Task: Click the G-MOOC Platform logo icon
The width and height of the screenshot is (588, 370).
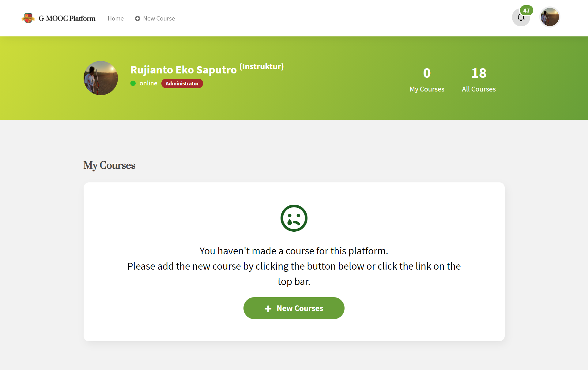Action: pyautogui.click(x=28, y=18)
